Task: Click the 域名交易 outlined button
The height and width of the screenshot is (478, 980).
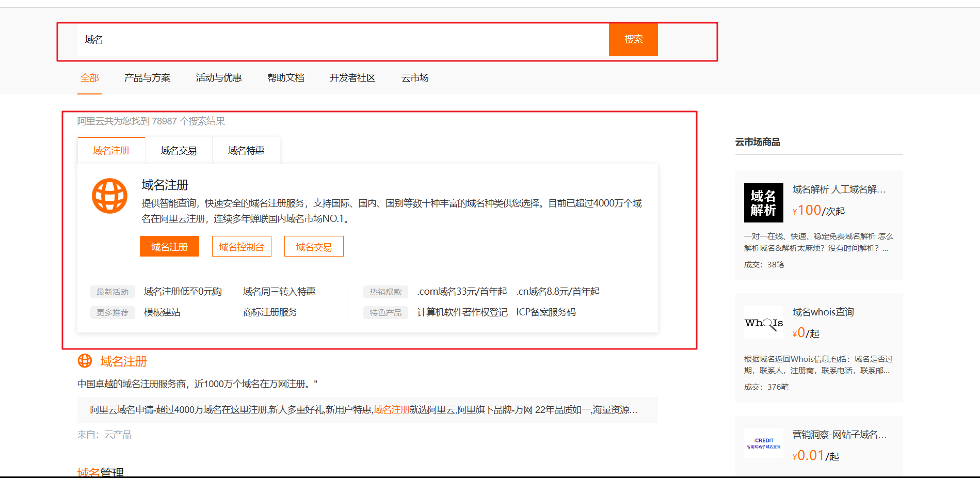Action: tap(314, 247)
